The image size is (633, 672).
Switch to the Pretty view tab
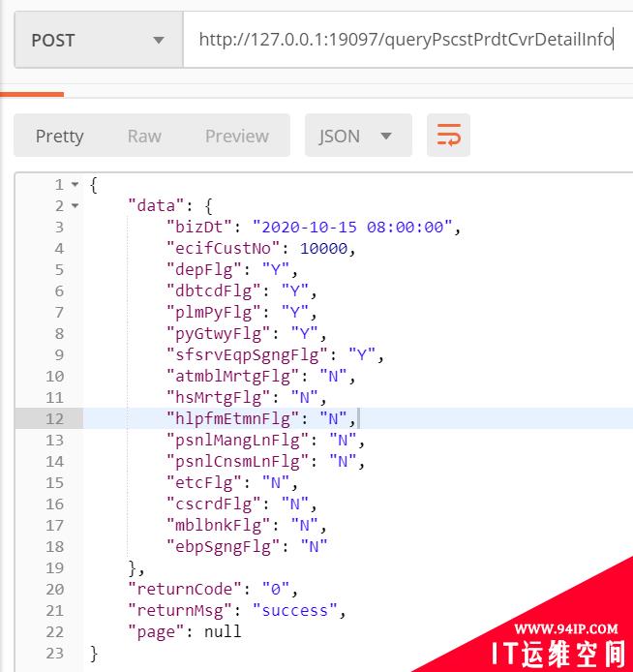pos(60,136)
